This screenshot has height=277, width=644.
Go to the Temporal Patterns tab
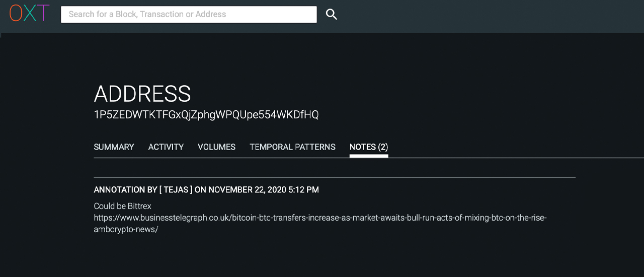pos(292,147)
